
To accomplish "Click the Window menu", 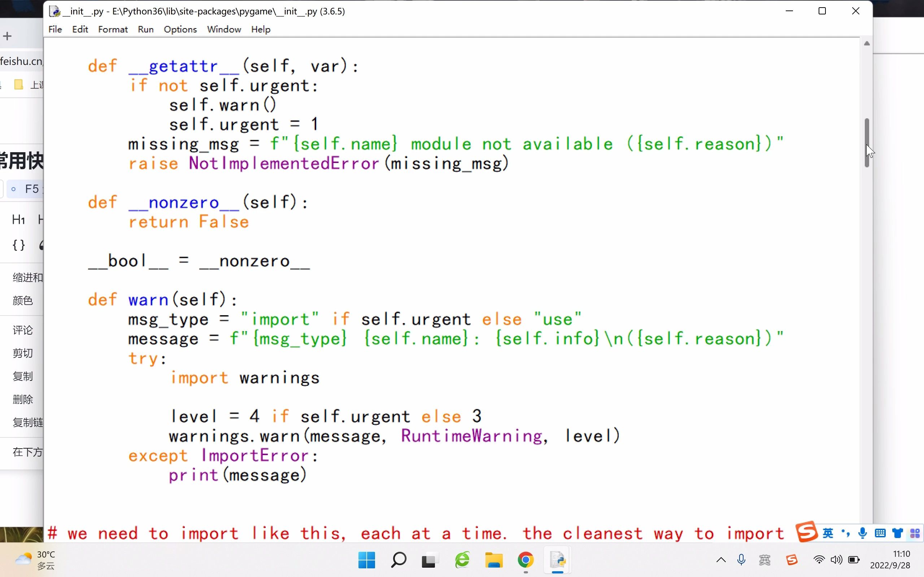I will pyautogui.click(x=224, y=29).
